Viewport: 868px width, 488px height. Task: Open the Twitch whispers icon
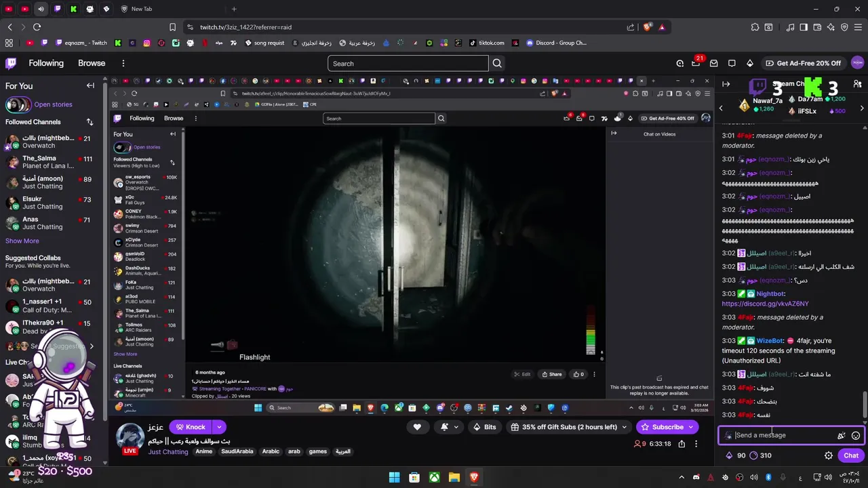[732, 63]
